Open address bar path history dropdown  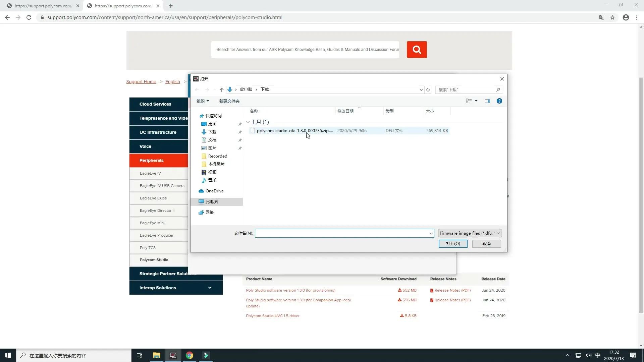point(421,89)
